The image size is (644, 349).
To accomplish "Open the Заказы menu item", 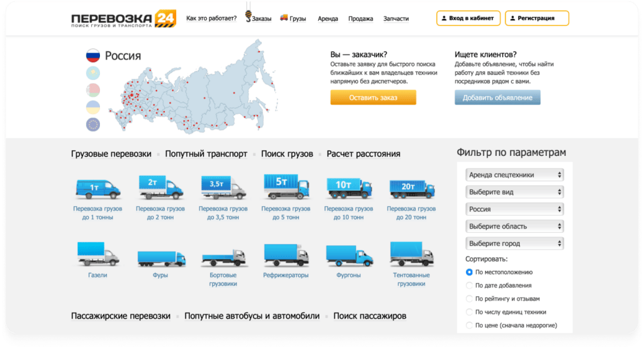I will (262, 18).
